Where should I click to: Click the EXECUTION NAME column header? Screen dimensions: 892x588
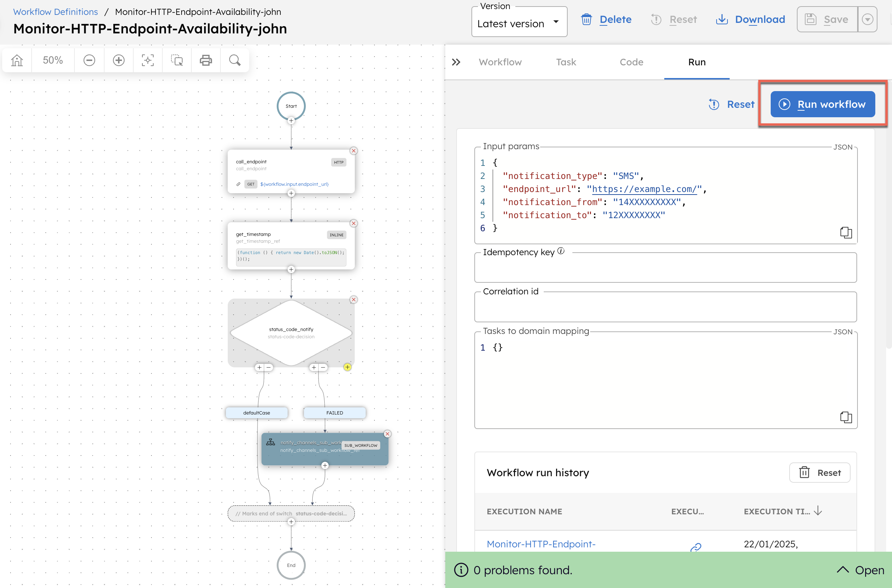coord(524,511)
